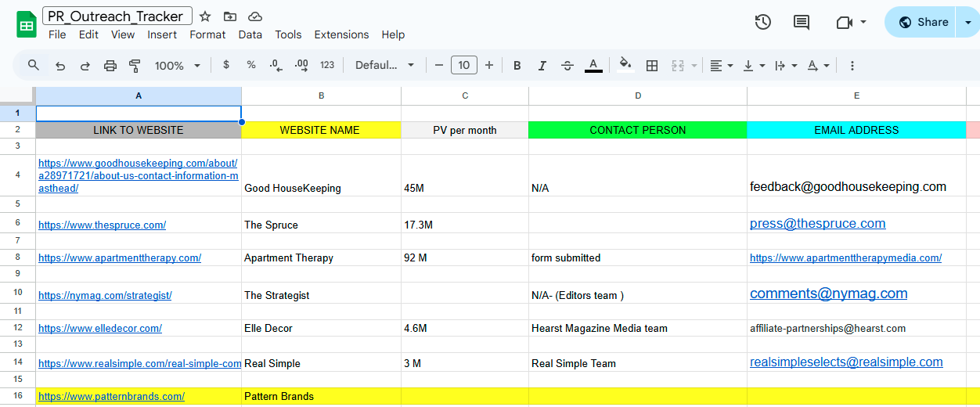Open the Extensions menu
980x407 pixels.
[341, 34]
